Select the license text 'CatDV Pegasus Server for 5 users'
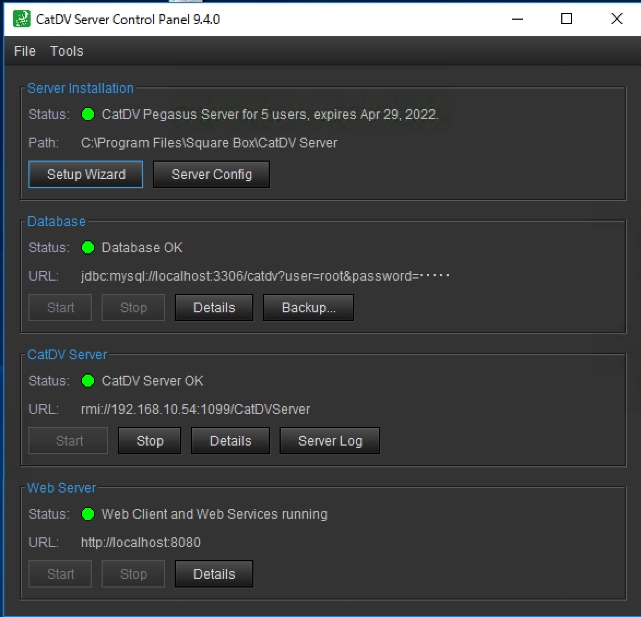 (205, 114)
